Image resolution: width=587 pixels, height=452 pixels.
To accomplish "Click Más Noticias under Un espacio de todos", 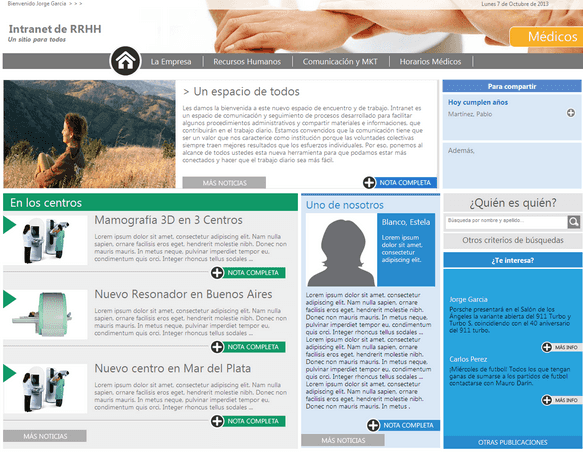I will tap(224, 183).
